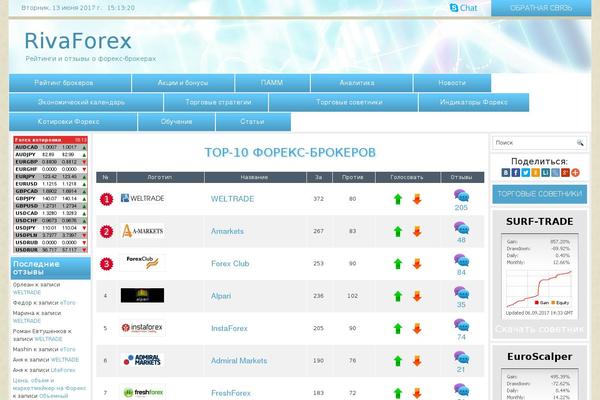
Task: Open FreshForex broker name link
Action: [231, 393]
